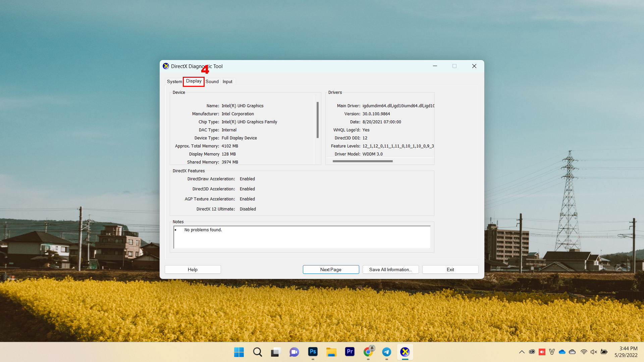Click Direct3D Acceleration Enabled value

click(247, 189)
